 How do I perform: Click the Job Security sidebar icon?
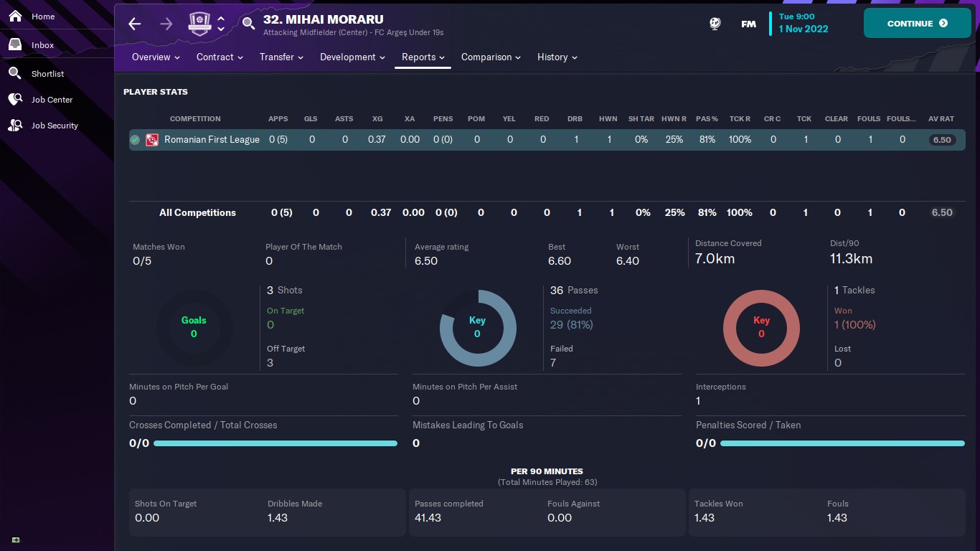(15, 126)
